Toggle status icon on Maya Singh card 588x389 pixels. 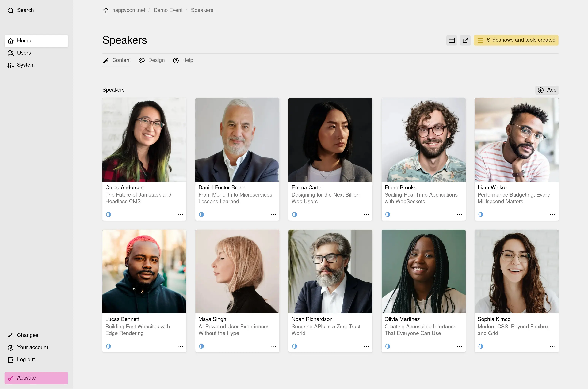201,346
